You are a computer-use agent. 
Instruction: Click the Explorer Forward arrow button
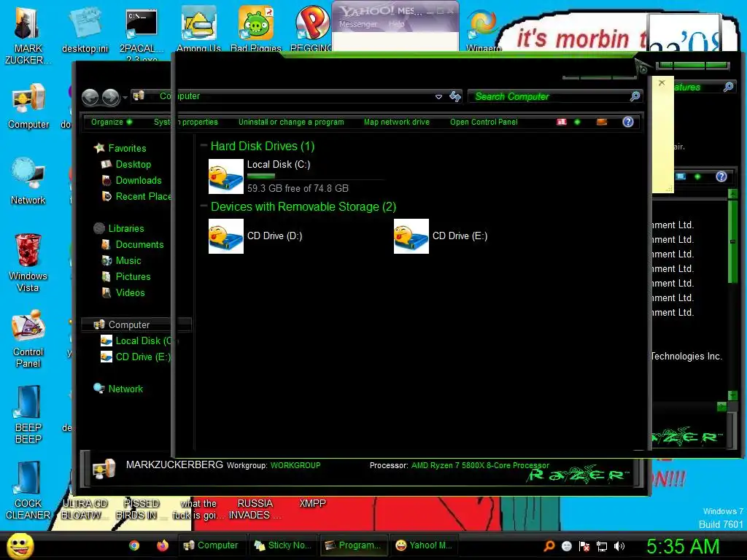111,97
